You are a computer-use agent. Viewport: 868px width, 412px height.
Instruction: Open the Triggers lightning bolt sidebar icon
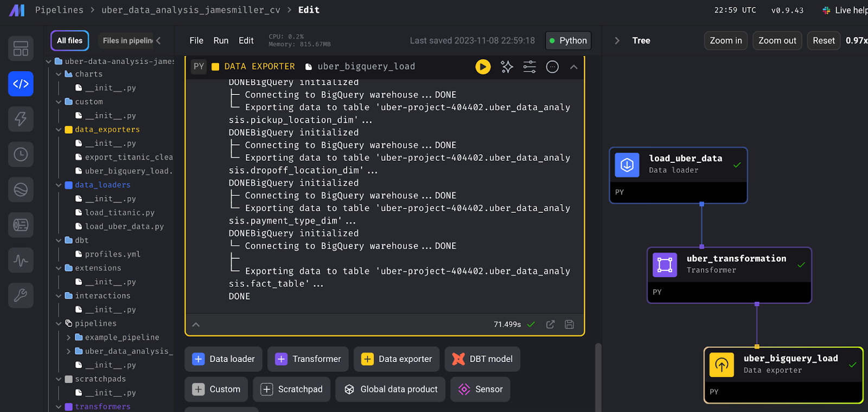pos(21,119)
